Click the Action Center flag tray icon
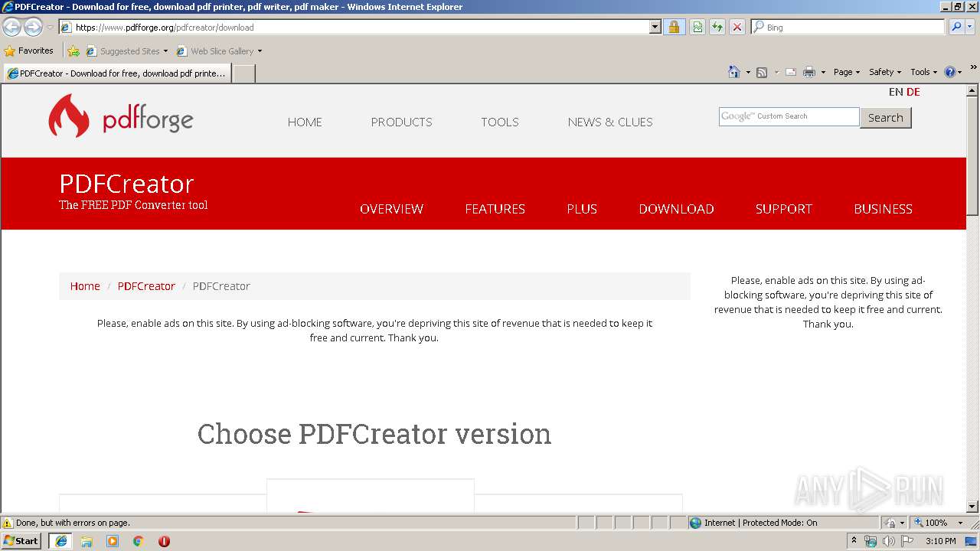This screenshot has width=980, height=551. pos(907,541)
